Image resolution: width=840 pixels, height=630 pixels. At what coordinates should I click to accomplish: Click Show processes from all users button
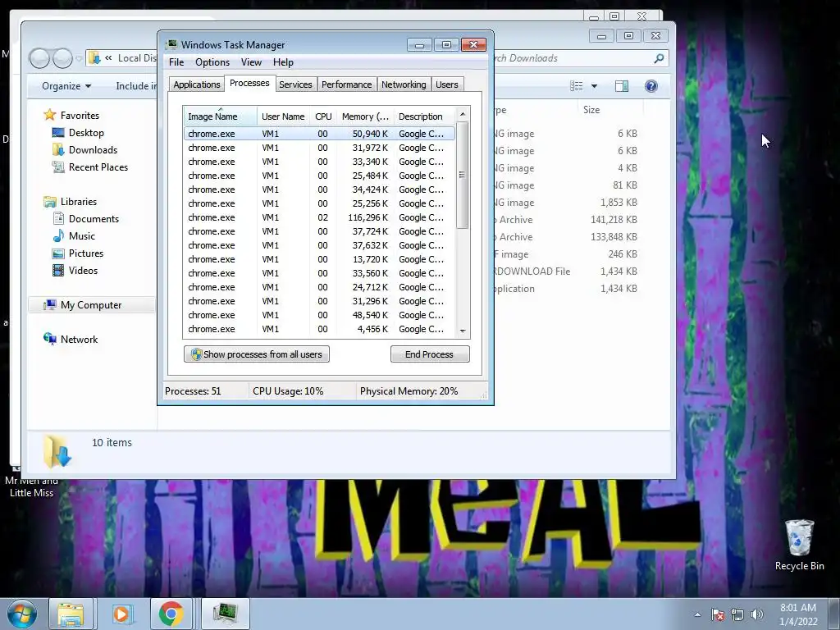click(257, 354)
